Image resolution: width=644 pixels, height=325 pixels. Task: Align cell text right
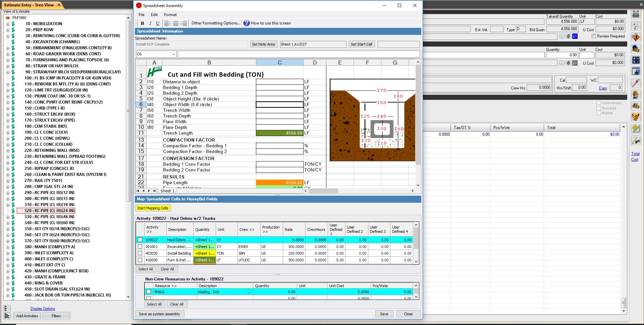click(x=183, y=23)
